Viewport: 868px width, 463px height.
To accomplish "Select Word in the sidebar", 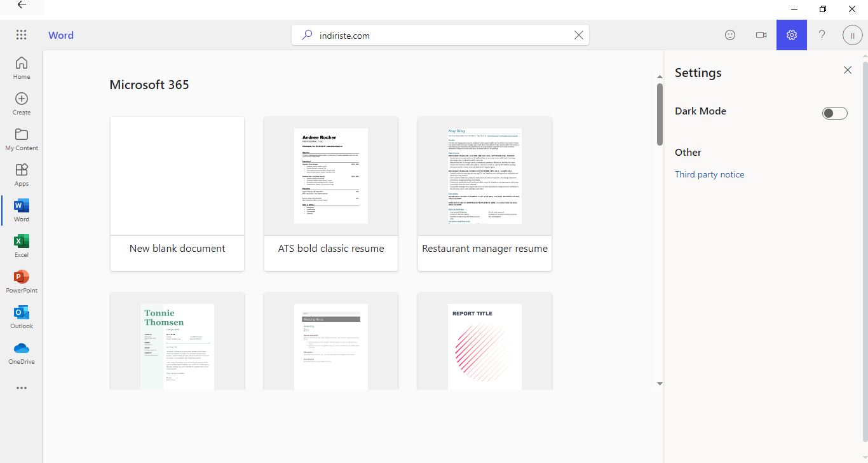I will click(x=22, y=210).
